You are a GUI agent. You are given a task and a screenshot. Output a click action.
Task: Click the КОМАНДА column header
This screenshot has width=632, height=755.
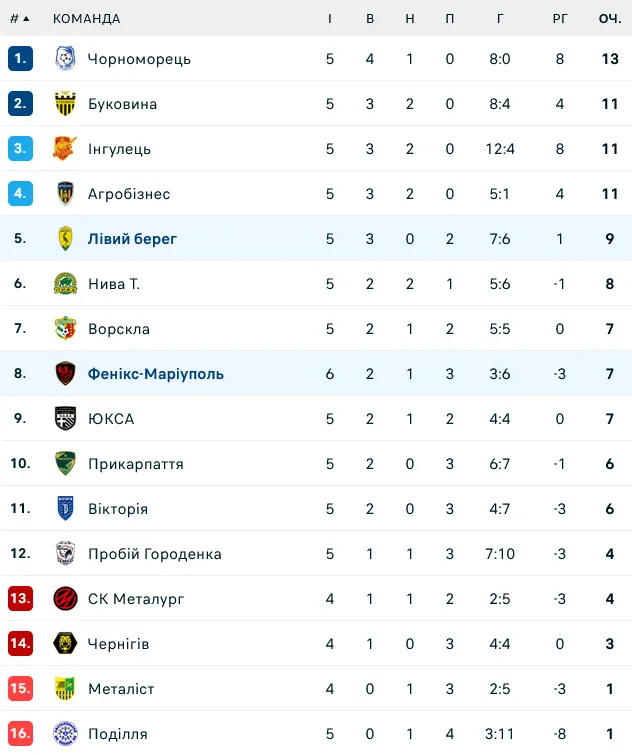click(x=87, y=19)
